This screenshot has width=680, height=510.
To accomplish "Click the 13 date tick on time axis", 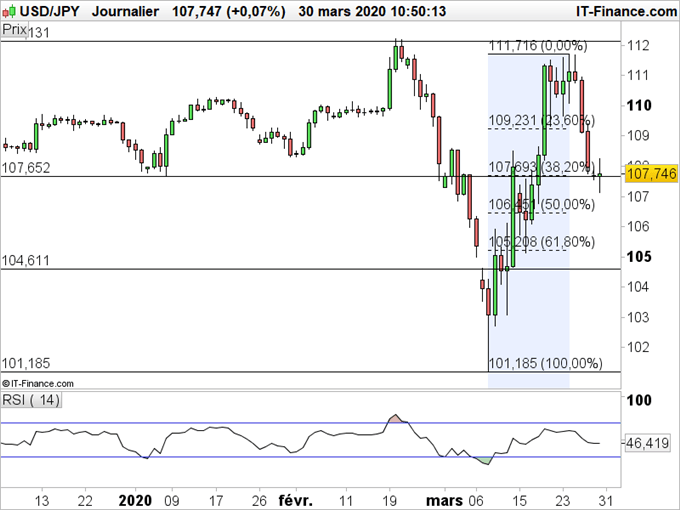I will click(42, 500).
